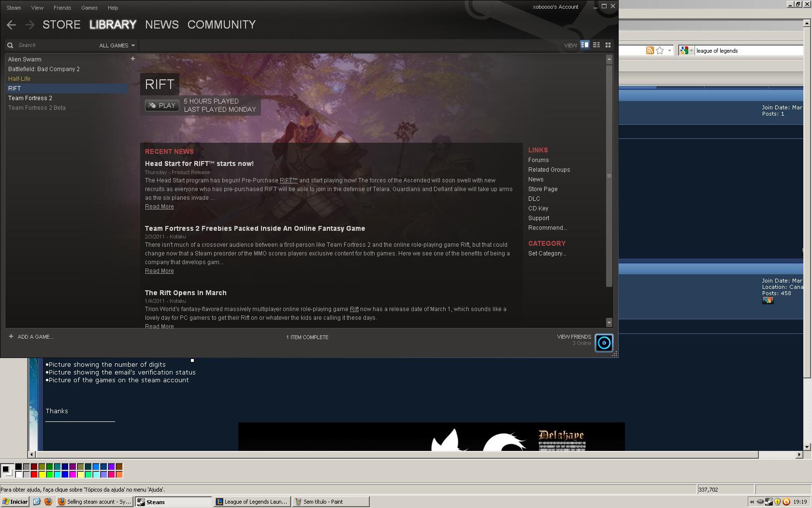Pick the bright green swatch in Paint
Image resolution: width=812 pixels, height=508 pixels.
pyautogui.click(x=50, y=474)
